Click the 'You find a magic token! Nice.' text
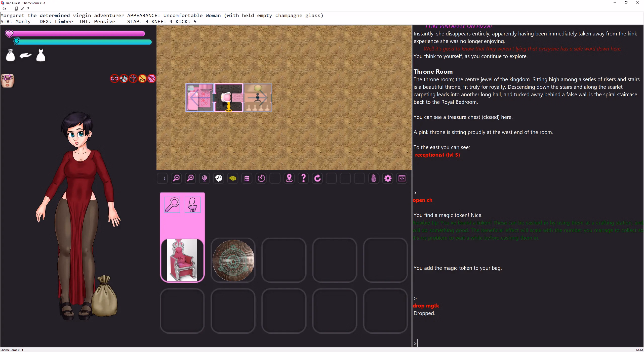The image size is (644, 352). (448, 215)
